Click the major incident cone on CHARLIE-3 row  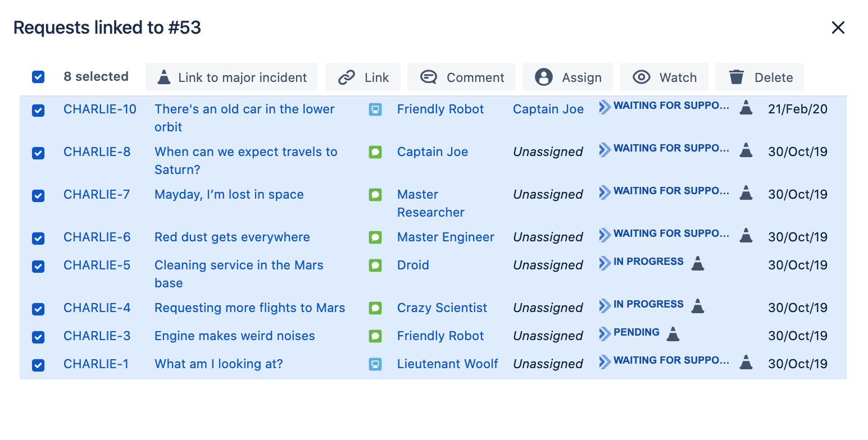[672, 334]
